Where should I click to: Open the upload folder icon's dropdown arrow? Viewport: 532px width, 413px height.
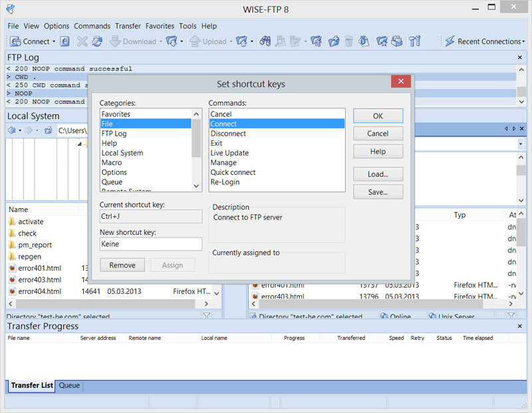tap(252, 41)
